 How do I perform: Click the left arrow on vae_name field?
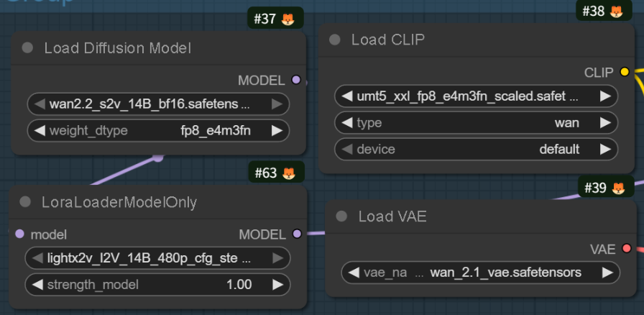(354, 273)
